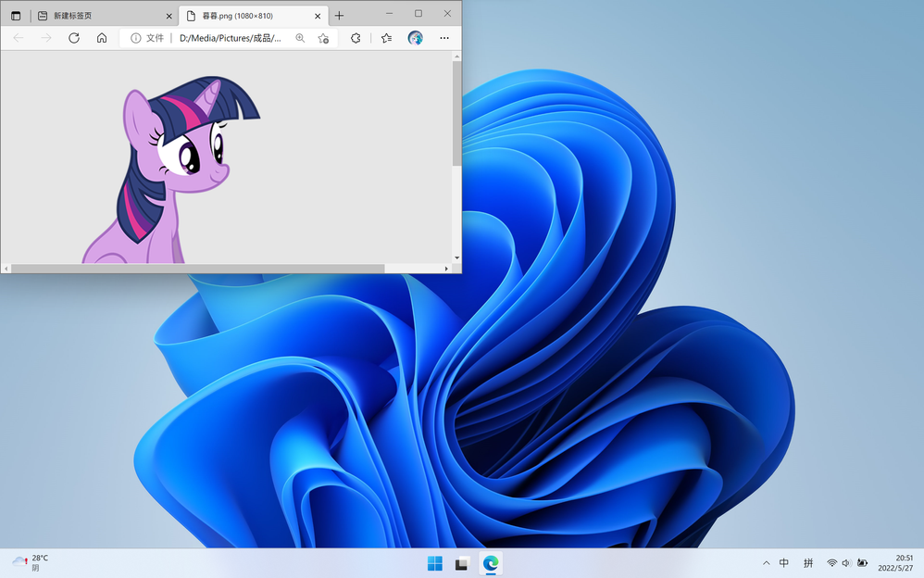Open the zoom magnifier in address bar
The height and width of the screenshot is (578, 924).
click(x=300, y=38)
